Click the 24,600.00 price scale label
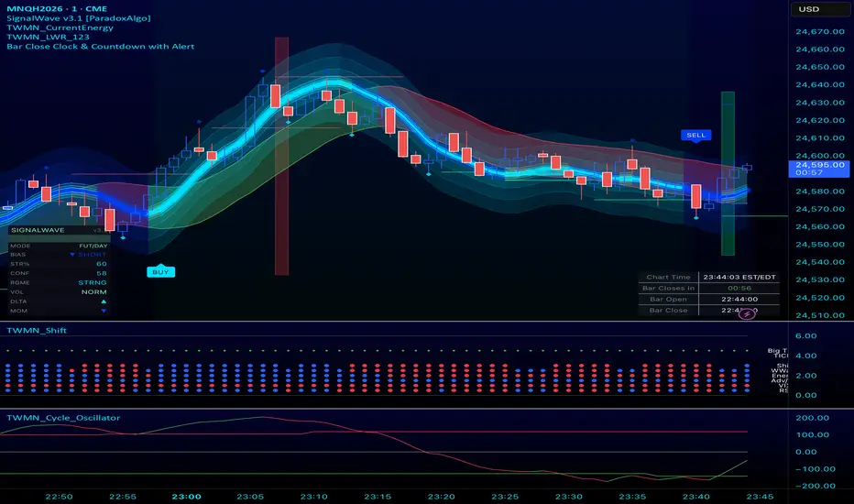The width and height of the screenshot is (854, 504). (820, 156)
